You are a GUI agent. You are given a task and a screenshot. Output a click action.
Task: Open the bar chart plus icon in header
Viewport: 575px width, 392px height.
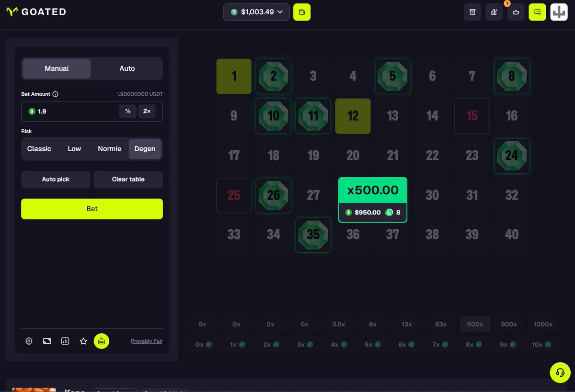pos(494,12)
